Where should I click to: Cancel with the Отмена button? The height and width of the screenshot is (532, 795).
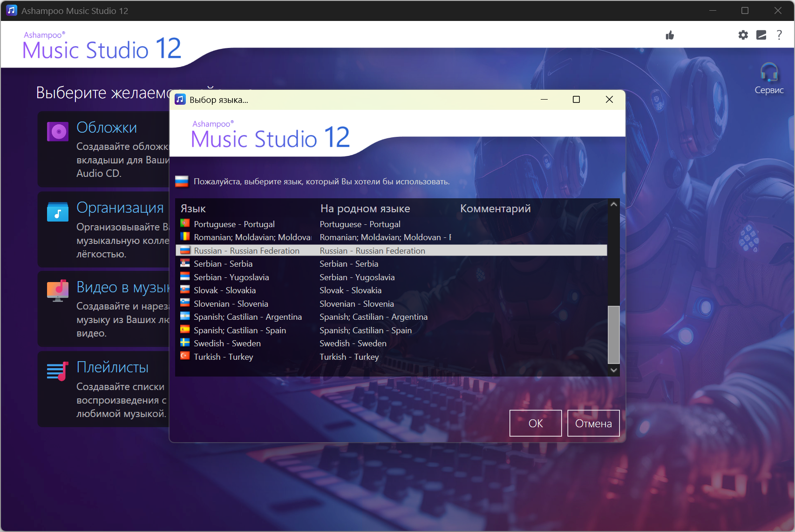(x=593, y=423)
